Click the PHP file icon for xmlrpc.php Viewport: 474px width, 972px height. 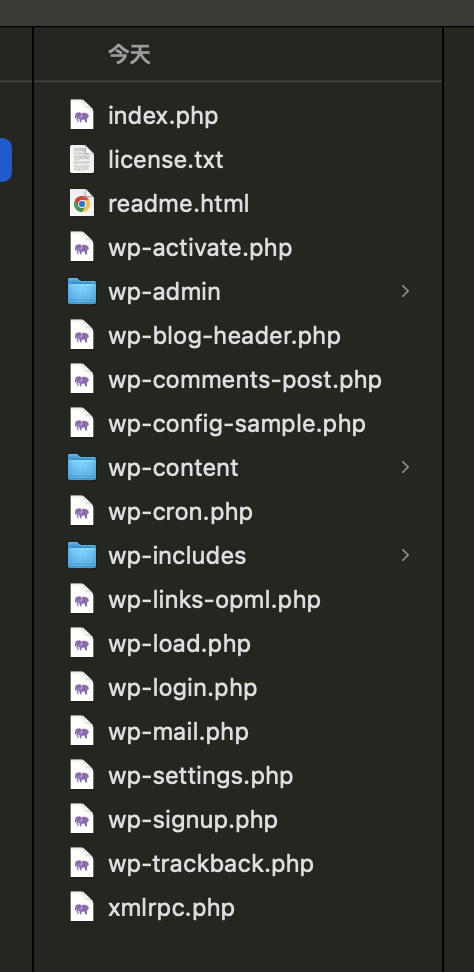82,908
